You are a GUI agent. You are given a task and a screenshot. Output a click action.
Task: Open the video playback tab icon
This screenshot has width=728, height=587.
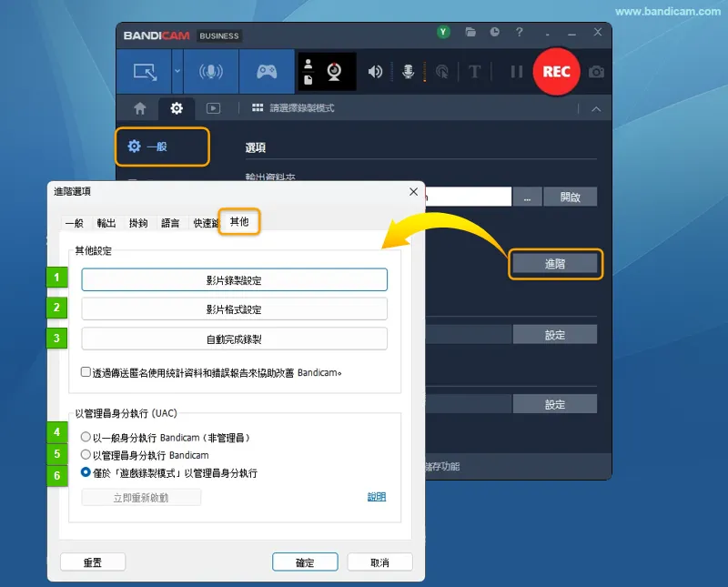click(213, 108)
